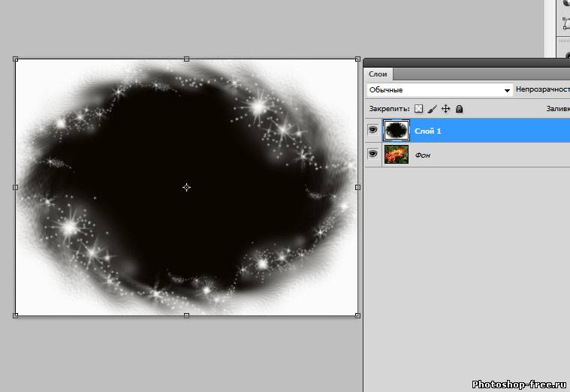Select the Фон layer by its name
The height and width of the screenshot is (392, 570).
pyautogui.click(x=423, y=155)
